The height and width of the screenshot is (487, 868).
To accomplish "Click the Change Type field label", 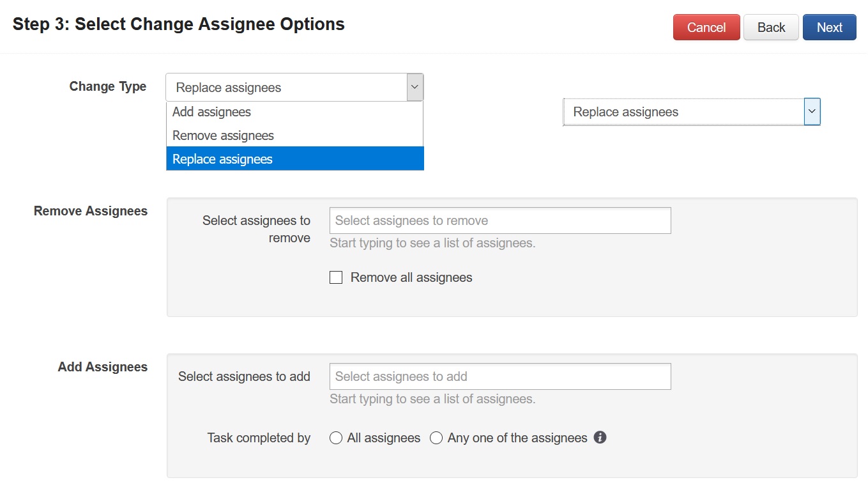I will (x=108, y=86).
